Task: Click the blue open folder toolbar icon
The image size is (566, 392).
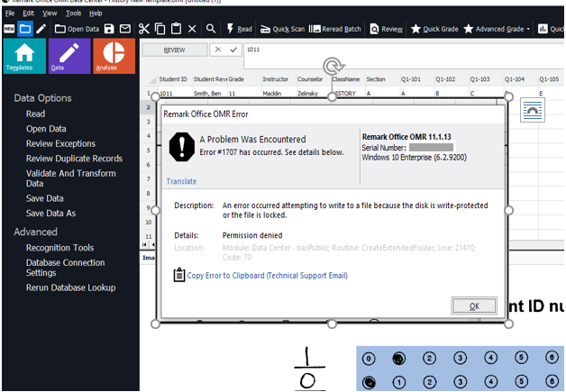Action: tap(25, 29)
